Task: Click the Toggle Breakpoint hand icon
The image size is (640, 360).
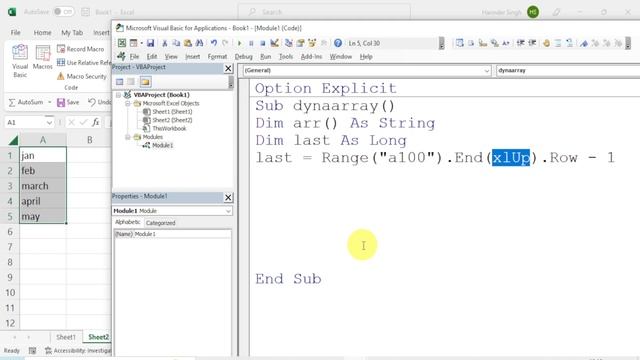Action: tap(546, 43)
